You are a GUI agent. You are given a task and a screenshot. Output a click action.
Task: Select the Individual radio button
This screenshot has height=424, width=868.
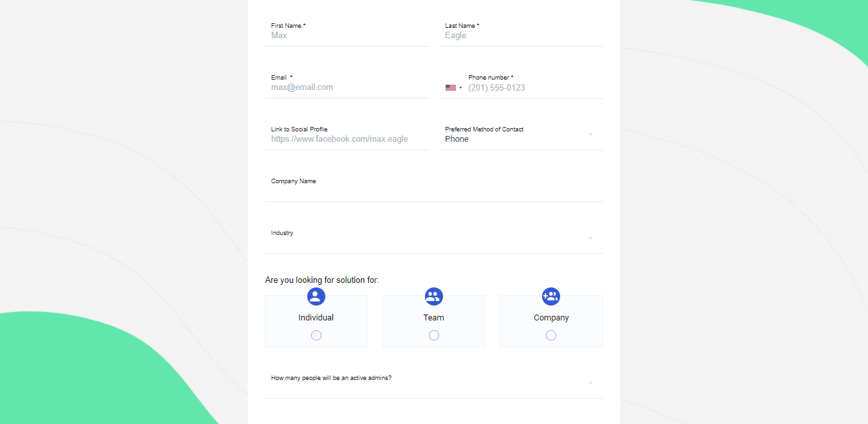[316, 335]
